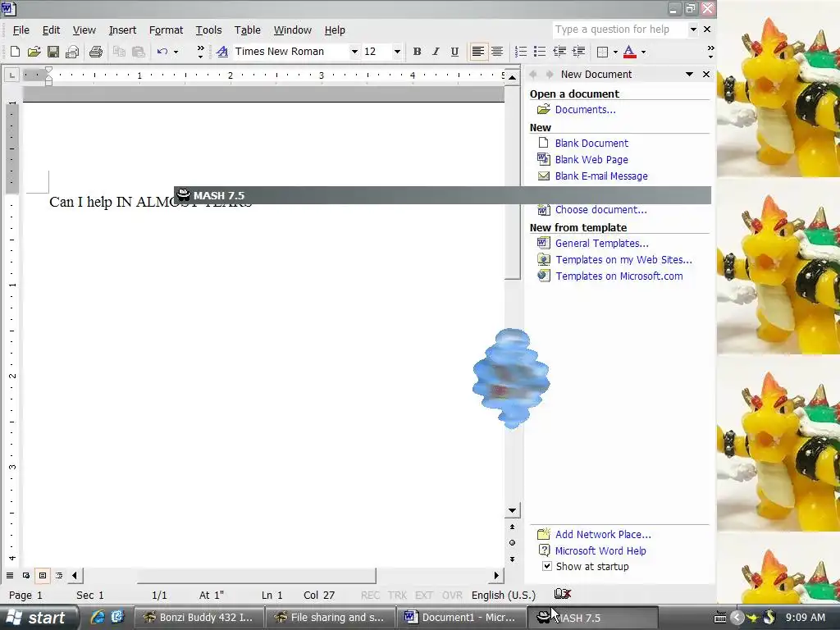Apply a bulleted list
This screenshot has width=840, height=630.
(x=540, y=52)
